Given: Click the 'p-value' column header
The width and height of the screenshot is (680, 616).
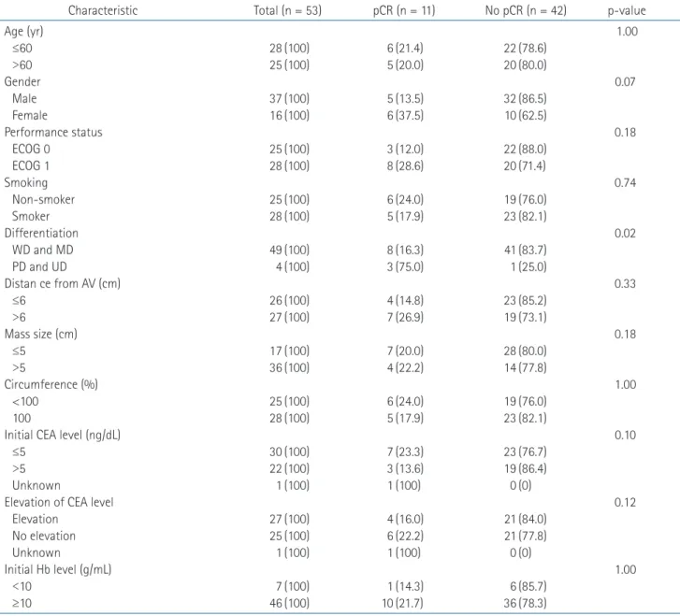Looking at the screenshot, I should (627, 11).
